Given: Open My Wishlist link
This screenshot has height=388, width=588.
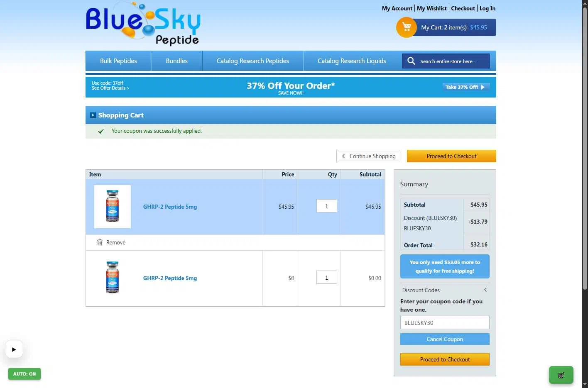Looking at the screenshot, I should tap(432, 8).
